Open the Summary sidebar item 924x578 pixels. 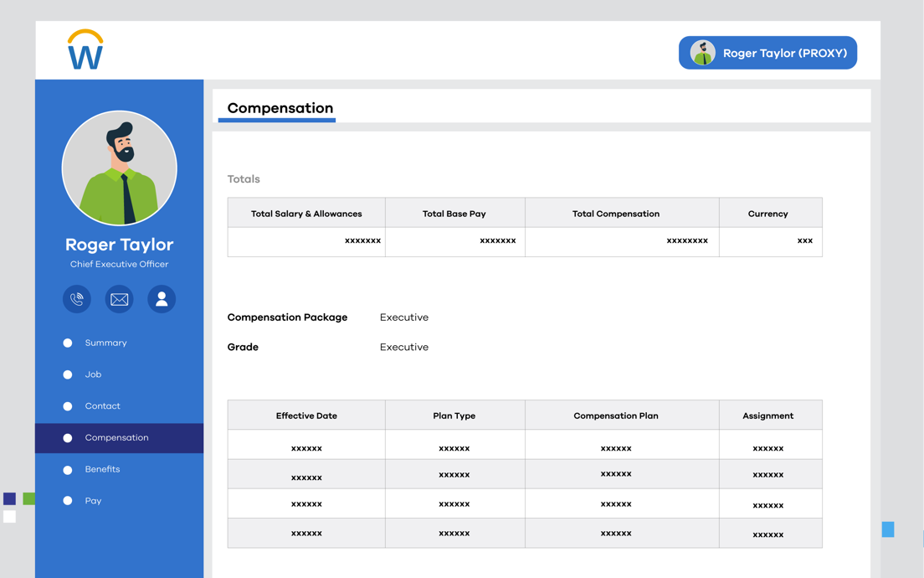point(105,343)
